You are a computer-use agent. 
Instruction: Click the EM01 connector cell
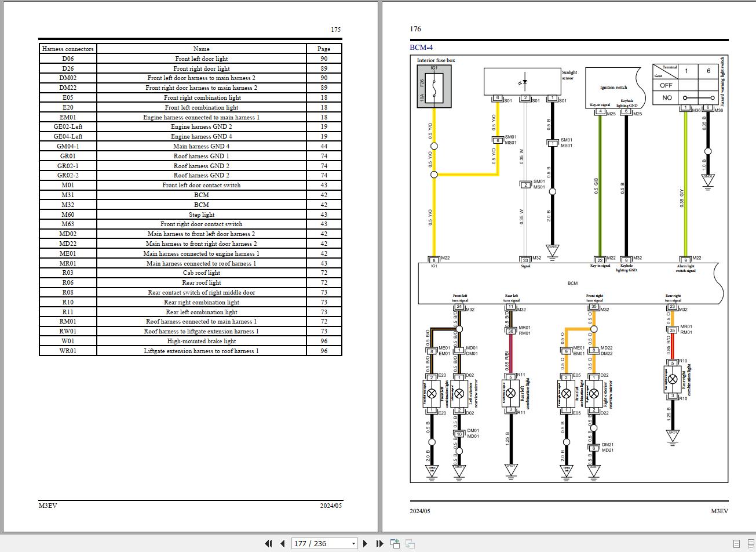pyautogui.click(x=68, y=117)
